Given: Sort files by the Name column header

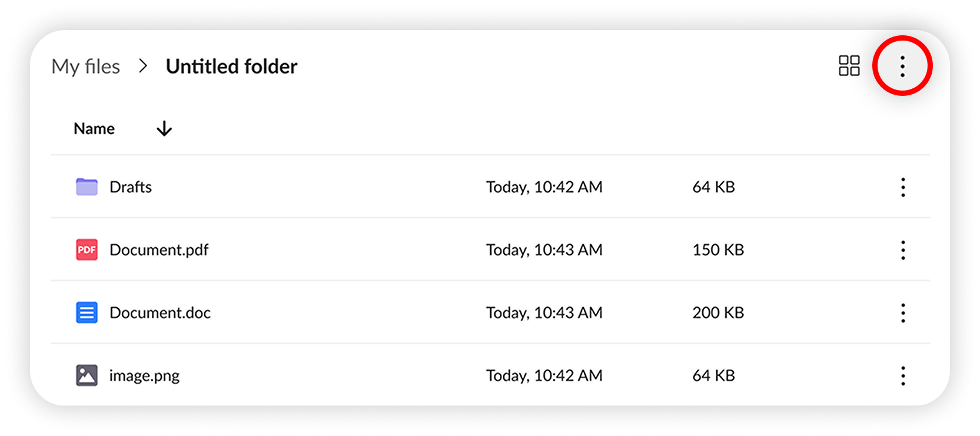Looking at the screenshot, I should click(94, 128).
